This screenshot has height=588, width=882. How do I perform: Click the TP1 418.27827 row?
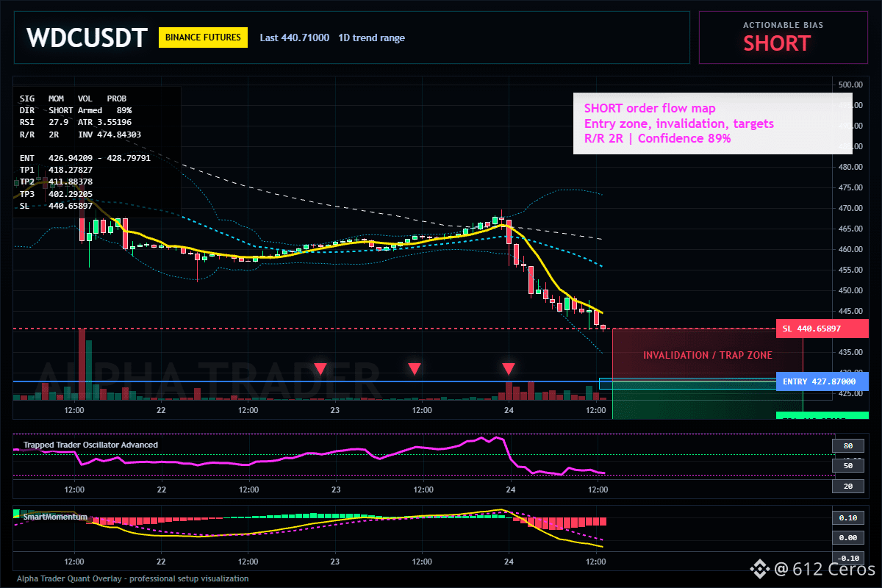(x=56, y=169)
